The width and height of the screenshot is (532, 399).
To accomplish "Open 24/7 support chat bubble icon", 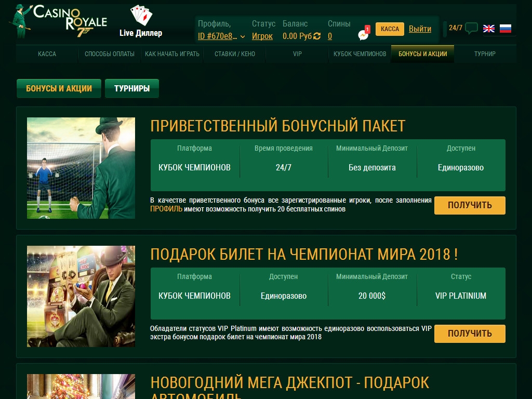I will pyautogui.click(x=471, y=28).
